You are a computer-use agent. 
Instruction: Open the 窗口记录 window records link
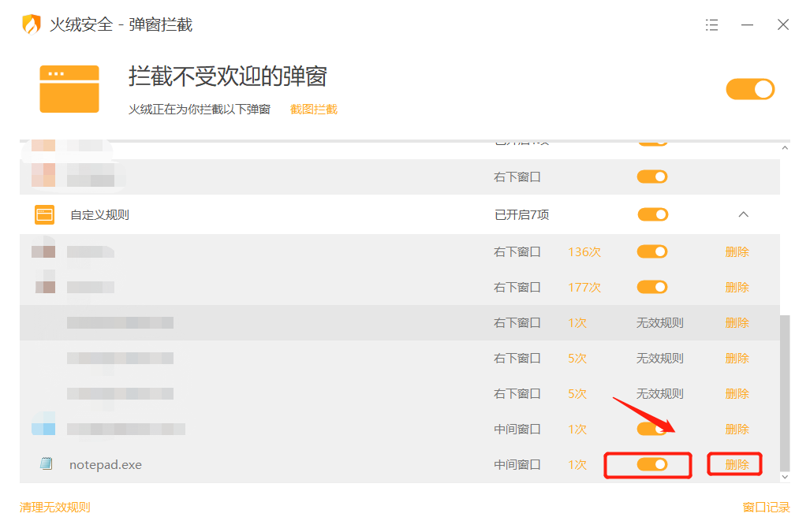[766, 508]
